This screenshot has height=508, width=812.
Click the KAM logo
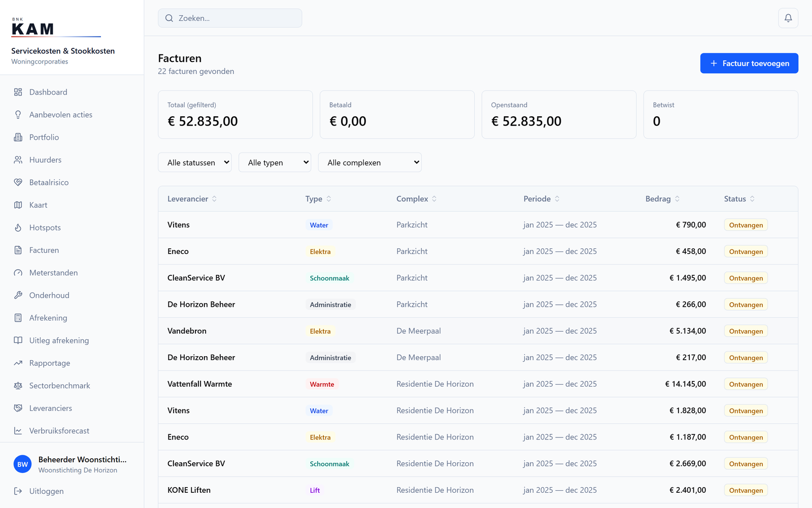(56, 27)
